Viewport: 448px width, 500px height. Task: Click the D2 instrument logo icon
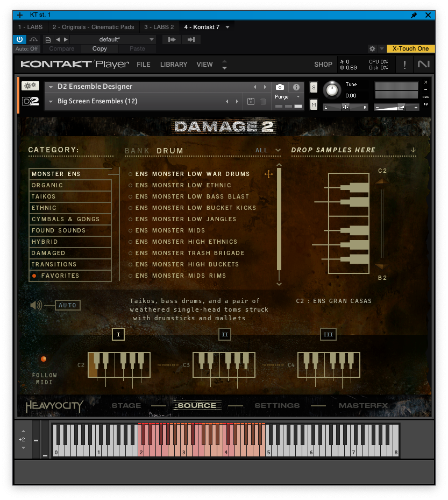30,101
